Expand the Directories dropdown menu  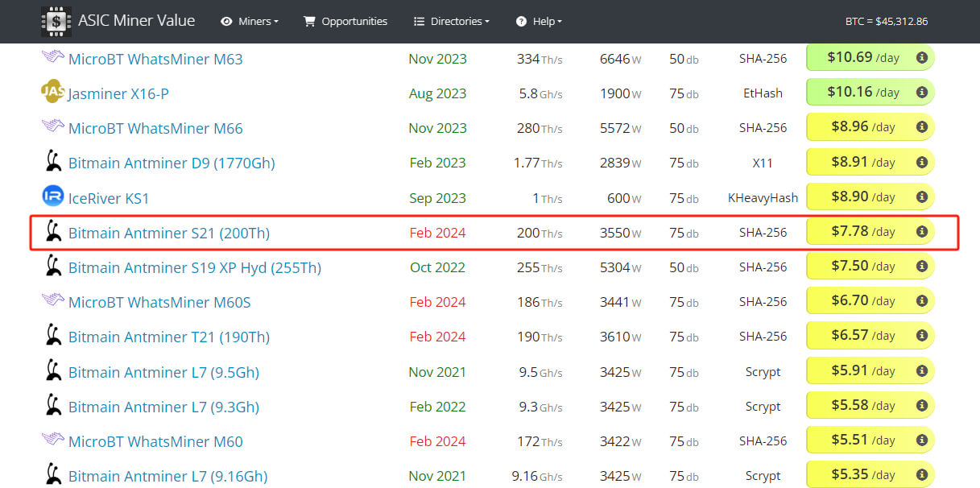pyautogui.click(x=451, y=22)
